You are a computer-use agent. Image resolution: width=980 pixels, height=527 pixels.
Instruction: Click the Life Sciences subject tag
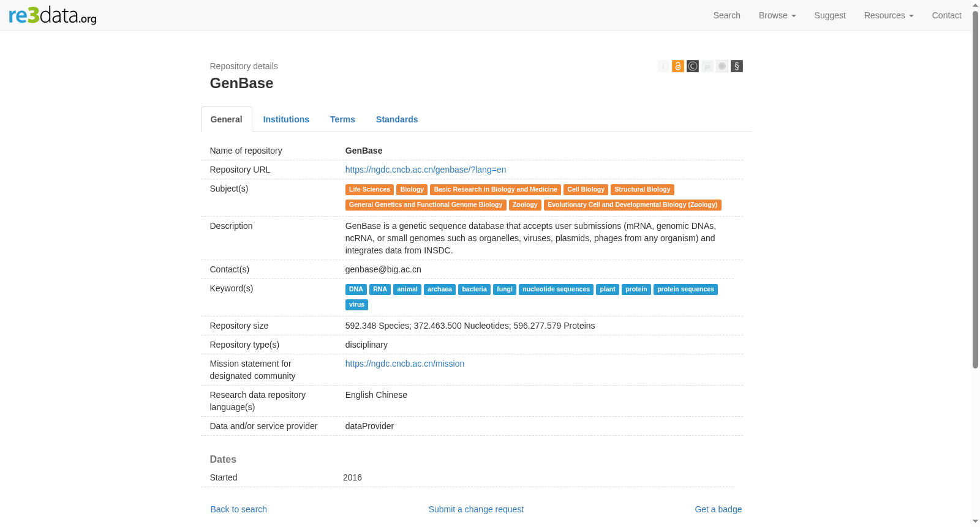coord(369,190)
